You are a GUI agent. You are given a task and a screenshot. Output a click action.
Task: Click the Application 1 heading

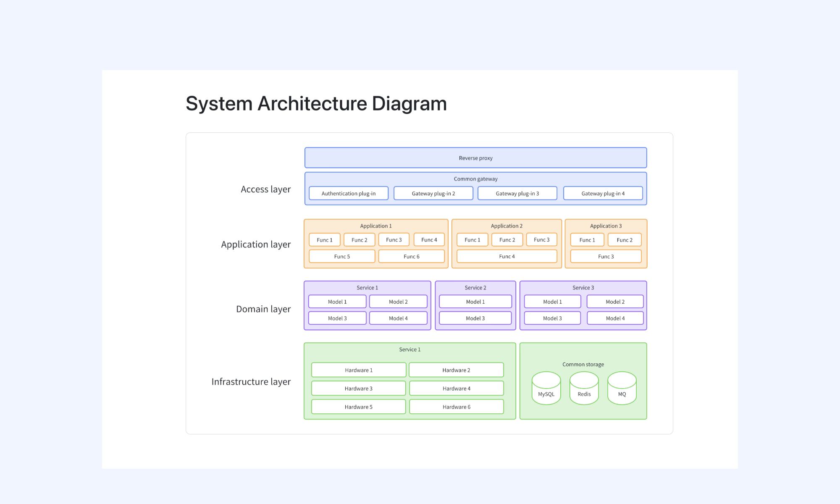tap(376, 226)
